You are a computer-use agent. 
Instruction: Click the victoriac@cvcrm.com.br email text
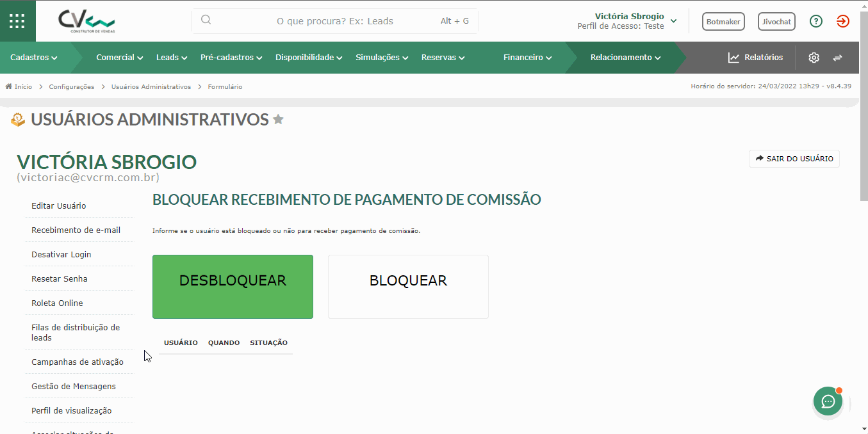pyautogui.click(x=88, y=178)
